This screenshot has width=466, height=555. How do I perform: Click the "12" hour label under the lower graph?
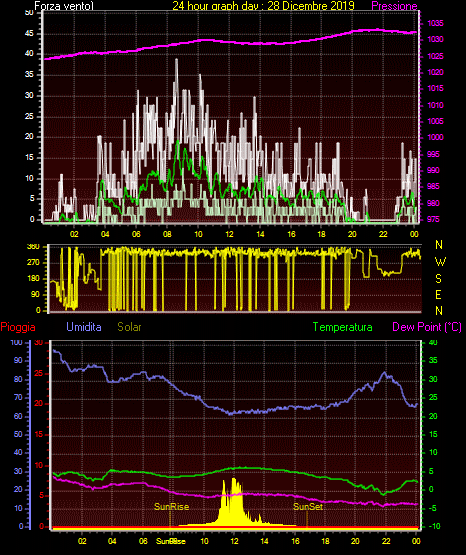point(234,541)
